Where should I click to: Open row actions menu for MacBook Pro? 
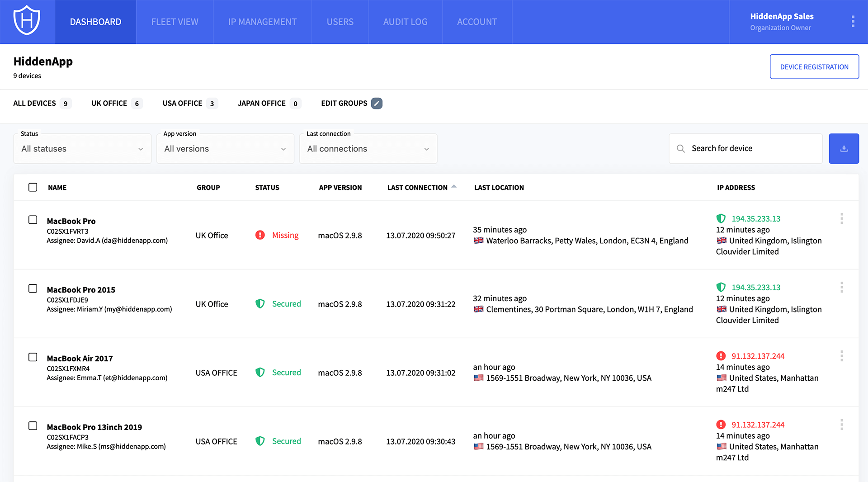click(x=842, y=218)
